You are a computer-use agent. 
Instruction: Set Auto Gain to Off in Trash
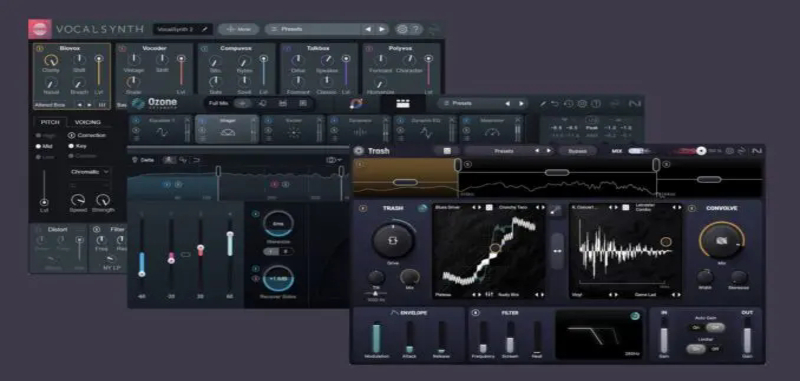715,327
